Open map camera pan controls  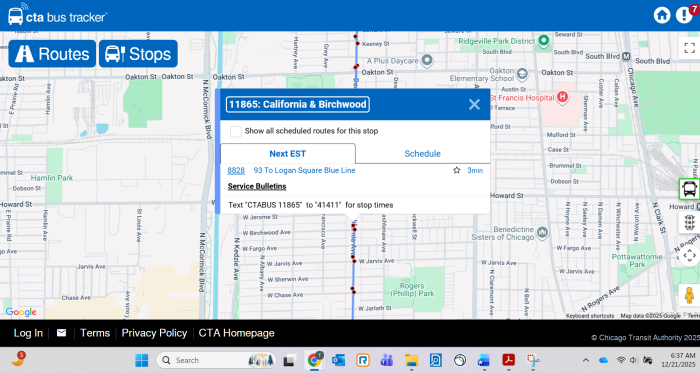pyautogui.click(x=689, y=256)
